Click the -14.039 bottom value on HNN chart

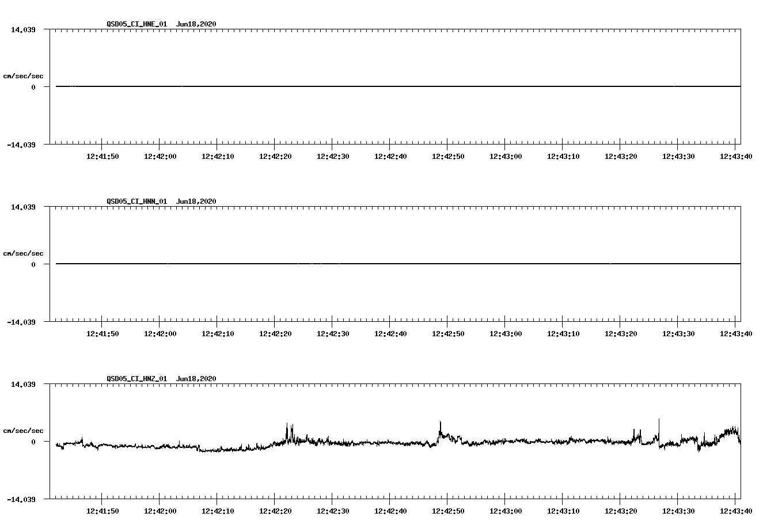21,322
